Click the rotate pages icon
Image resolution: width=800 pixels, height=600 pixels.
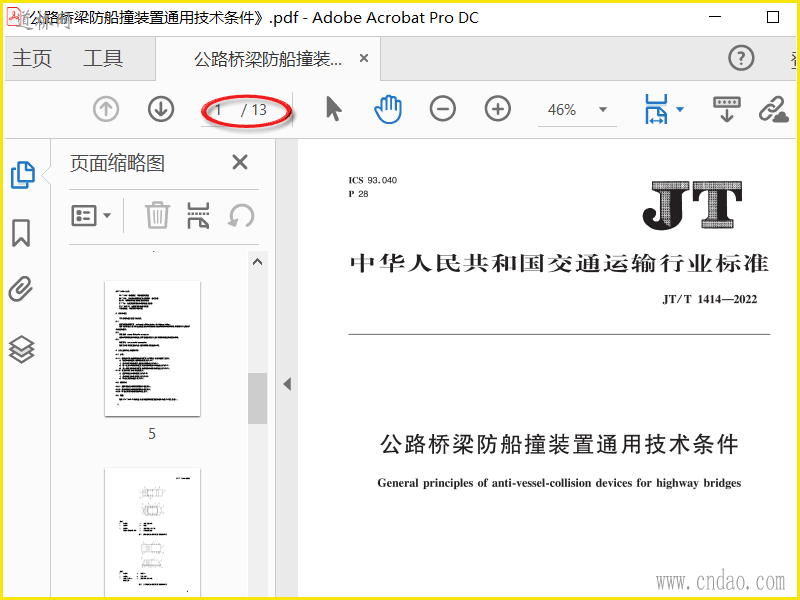240,215
